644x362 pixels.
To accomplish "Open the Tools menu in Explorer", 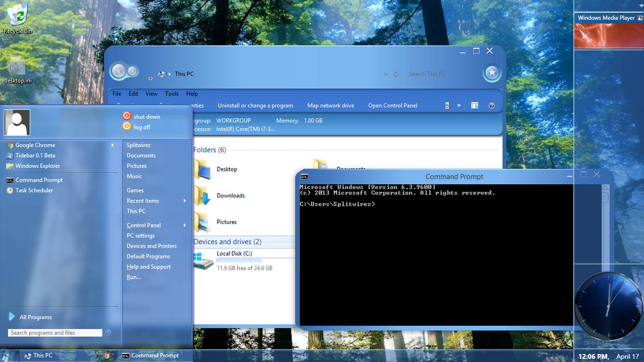I will (171, 93).
